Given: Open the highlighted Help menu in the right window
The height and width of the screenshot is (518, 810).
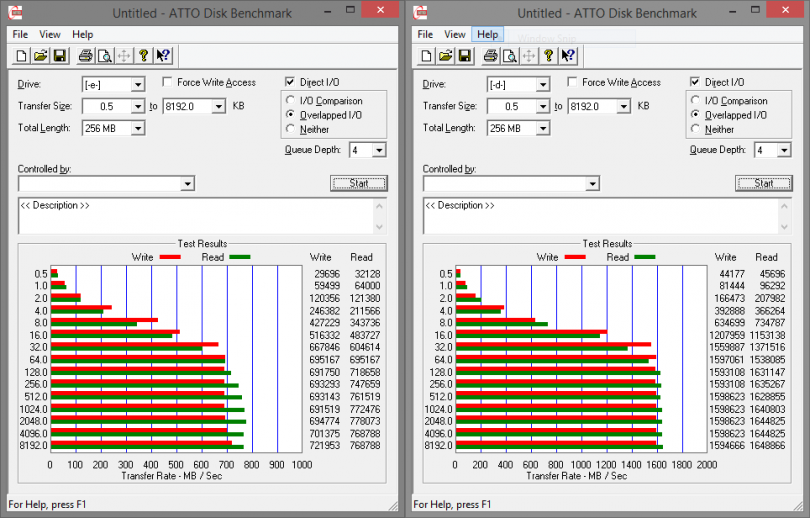Looking at the screenshot, I should click(x=487, y=34).
